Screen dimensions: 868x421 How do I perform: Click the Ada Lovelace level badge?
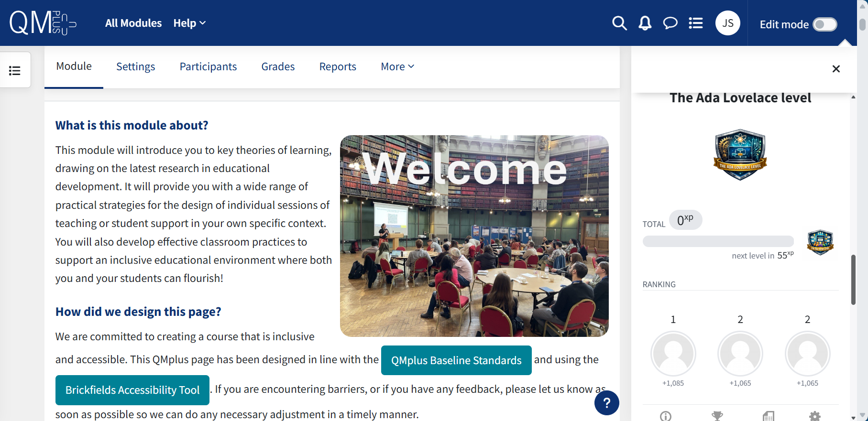(740, 154)
